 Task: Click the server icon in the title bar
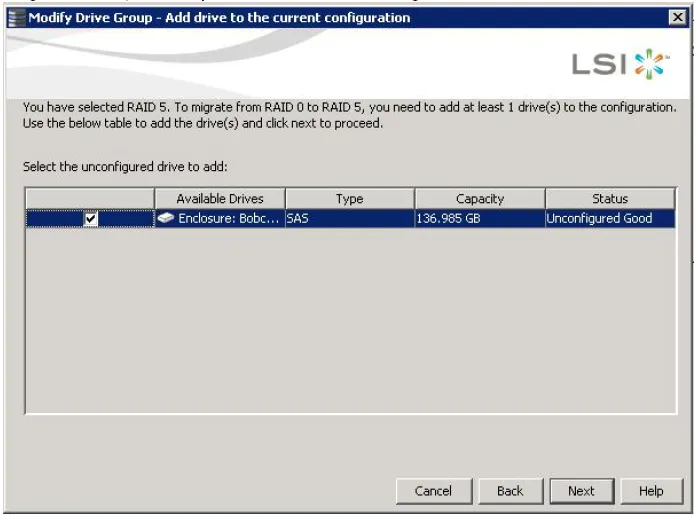click(16, 18)
